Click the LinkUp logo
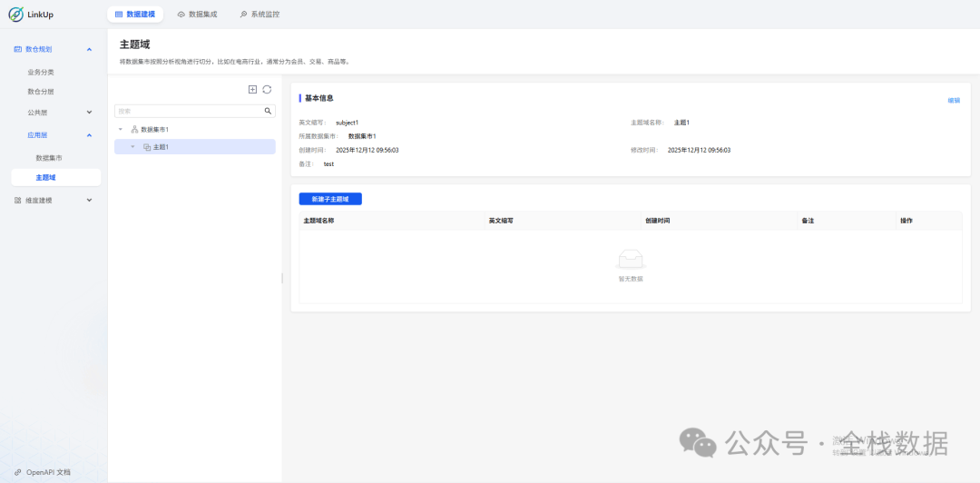Image resolution: width=980 pixels, height=483 pixels. (x=16, y=15)
